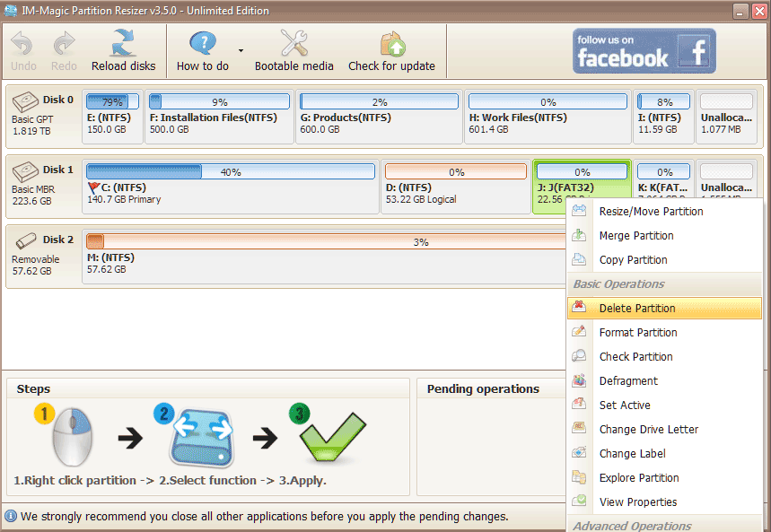Viewport: 771px width, 532px height.
Task: Choose Resize/Move Partition from context menu
Action: click(664, 212)
